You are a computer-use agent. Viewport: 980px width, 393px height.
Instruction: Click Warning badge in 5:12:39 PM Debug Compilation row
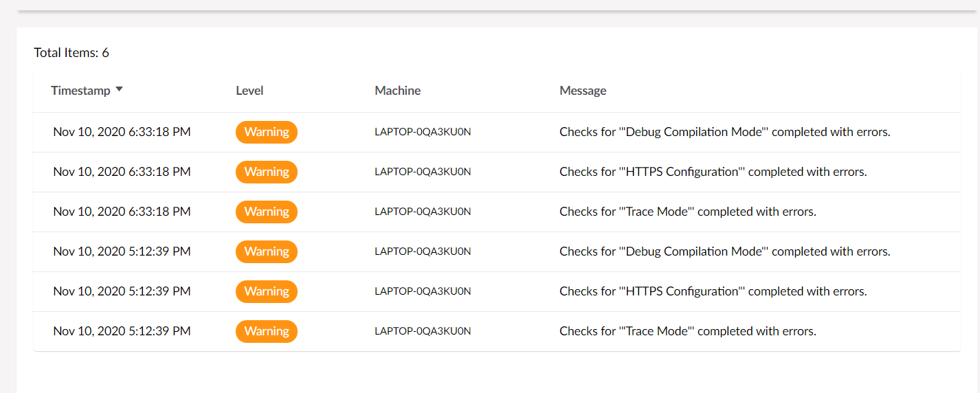(267, 251)
